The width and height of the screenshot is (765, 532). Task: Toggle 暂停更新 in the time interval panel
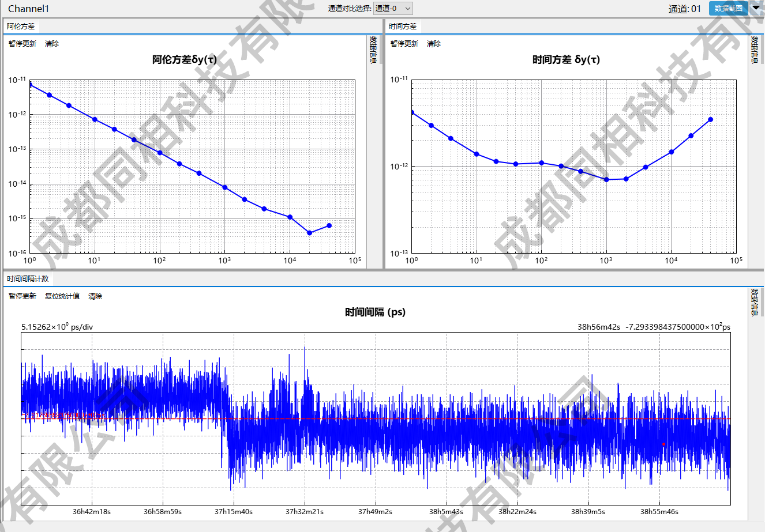[22, 296]
